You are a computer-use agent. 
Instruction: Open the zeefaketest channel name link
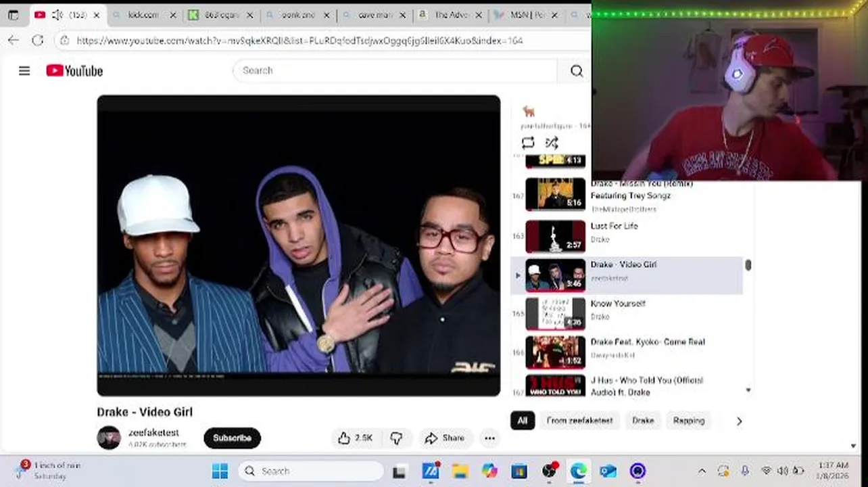point(153,432)
